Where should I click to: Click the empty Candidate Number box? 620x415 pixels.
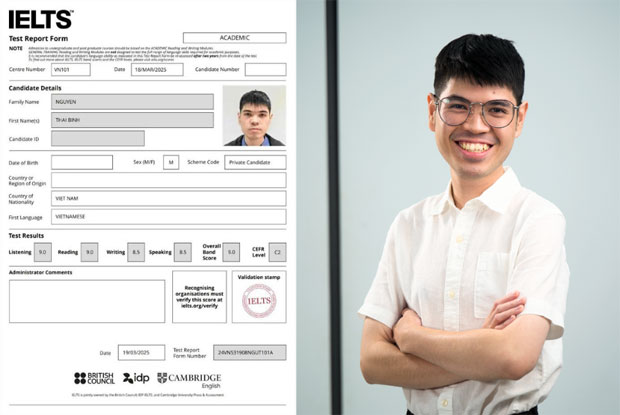pyautogui.click(x=265, y=70)
